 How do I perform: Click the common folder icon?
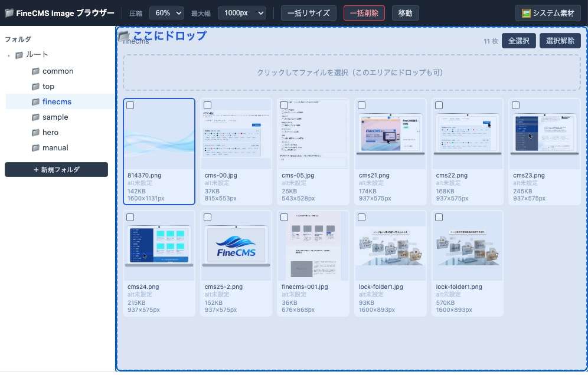click(x=35, y=71)
